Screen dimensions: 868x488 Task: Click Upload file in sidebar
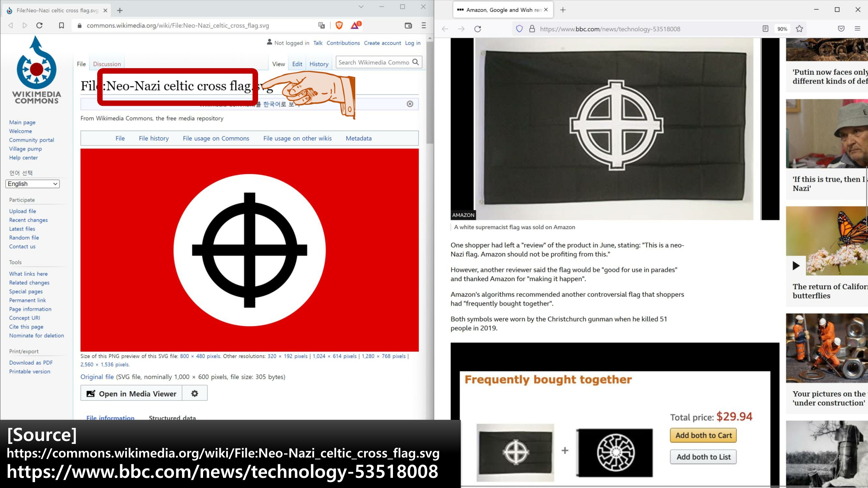(x=23, y=211)
